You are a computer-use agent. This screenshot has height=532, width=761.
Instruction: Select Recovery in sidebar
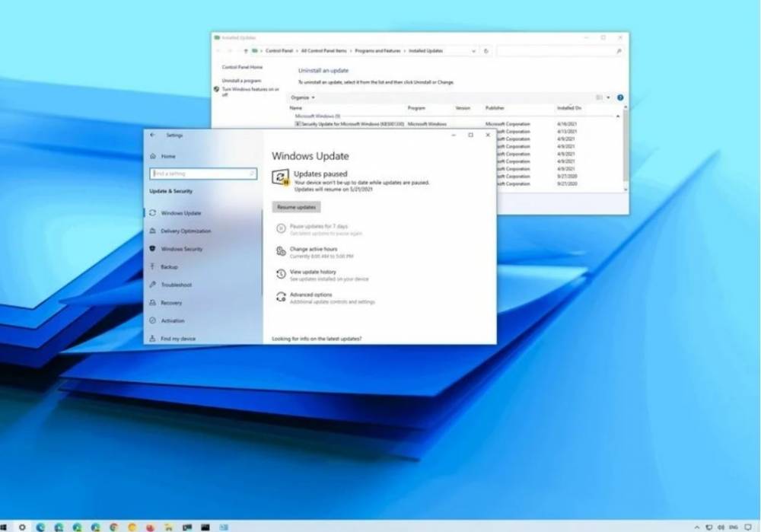coord(171,303)
